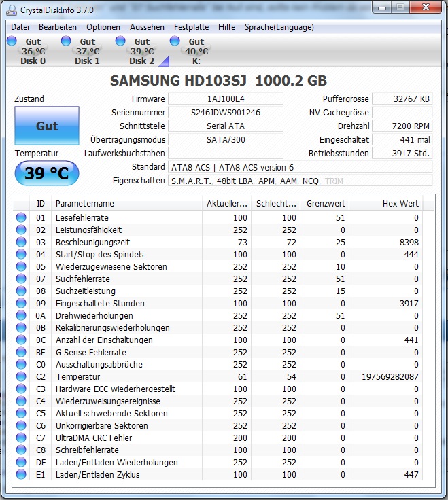The width and height of the screenshot is (448, 500).
Task: Click the Betriebsstunden value 3917 Std.
Action: [x=402, y=153]
